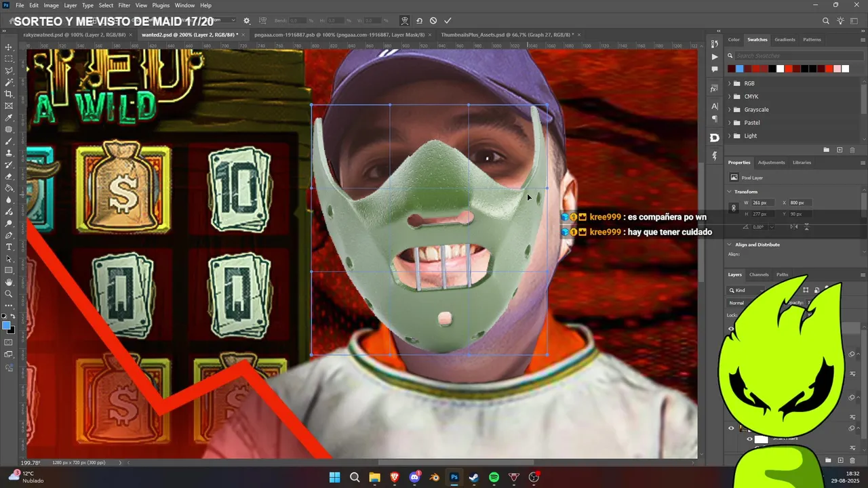Screen dimensions: 868x488
Task: Click the transform width W field
Action: tap(764, 203)
